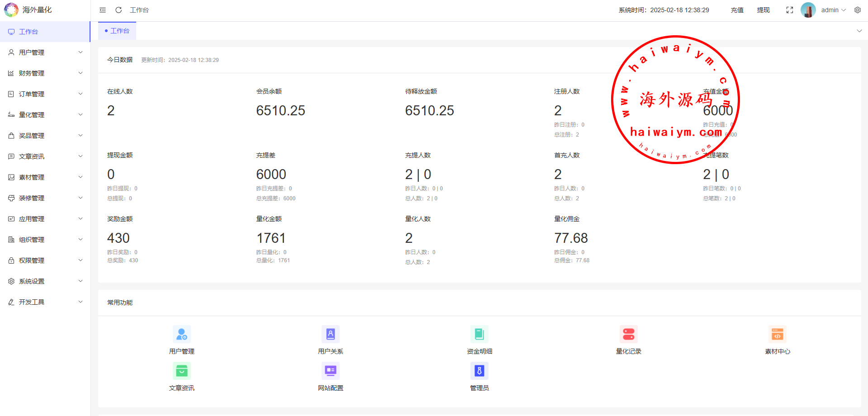Click the refresh icon in the header
The width and height of the screenshot is (868, 416).
[119, 10]
